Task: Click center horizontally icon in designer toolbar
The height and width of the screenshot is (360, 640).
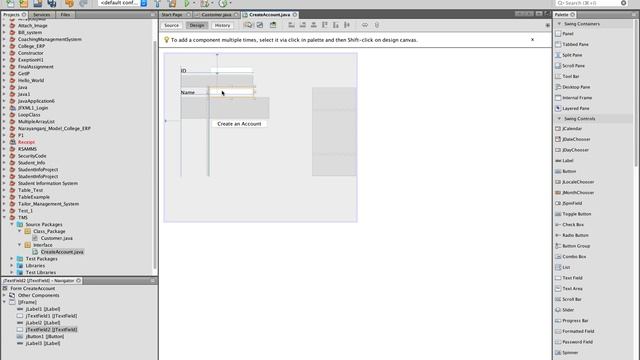Action: coord(313,25)
